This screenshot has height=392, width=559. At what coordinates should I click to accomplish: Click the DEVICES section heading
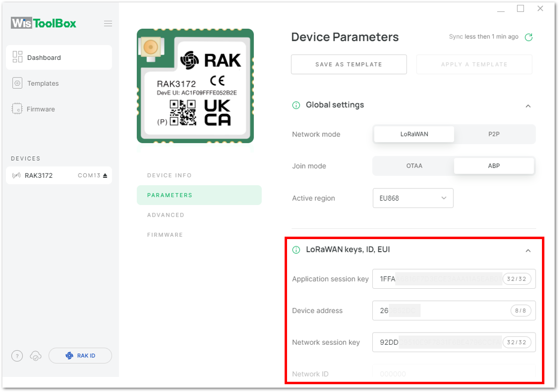[x=26, y=159]
